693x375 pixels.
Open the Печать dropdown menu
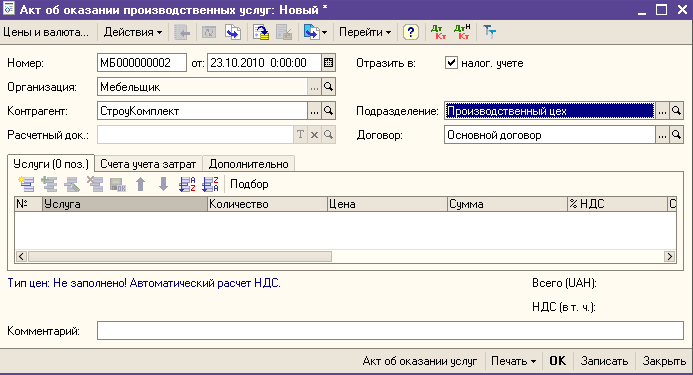coord(514,361)
